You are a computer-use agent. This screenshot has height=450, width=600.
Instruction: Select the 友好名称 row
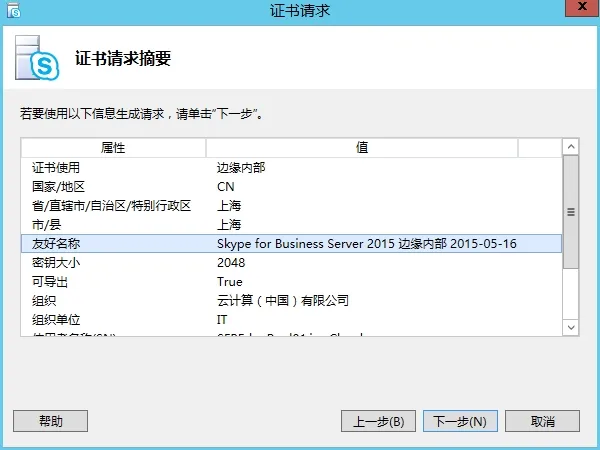(x=292, y=244)
